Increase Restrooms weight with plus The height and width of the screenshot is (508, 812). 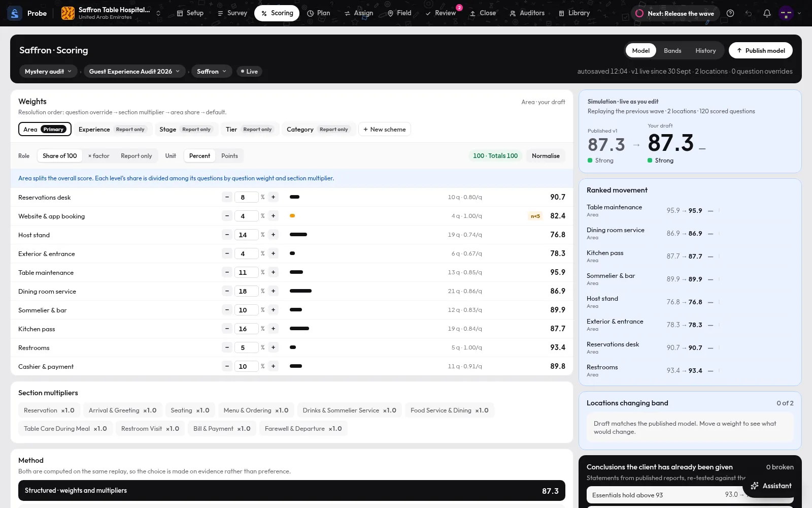tap(273, 347)
